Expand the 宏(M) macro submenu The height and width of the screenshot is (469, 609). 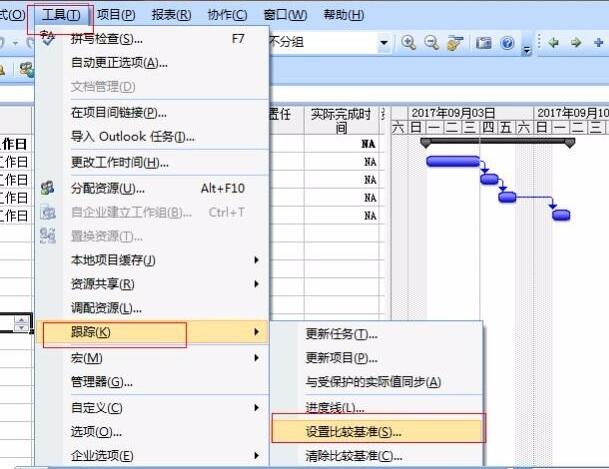(152, 358)
